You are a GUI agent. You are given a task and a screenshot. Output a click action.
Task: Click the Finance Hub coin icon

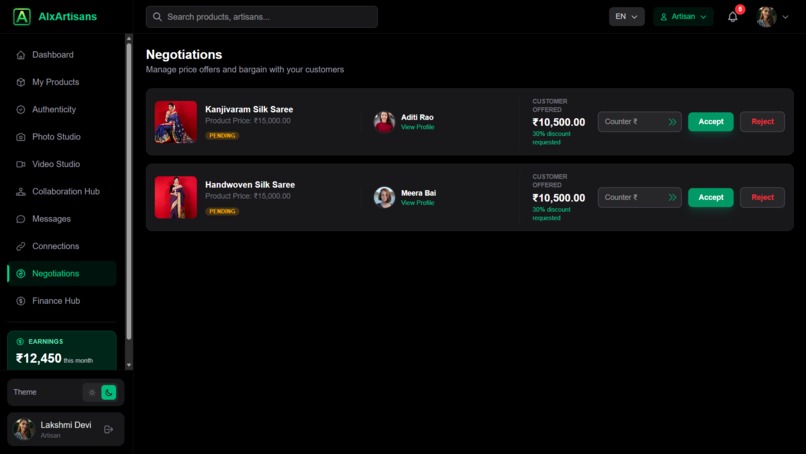pos(21,301)
